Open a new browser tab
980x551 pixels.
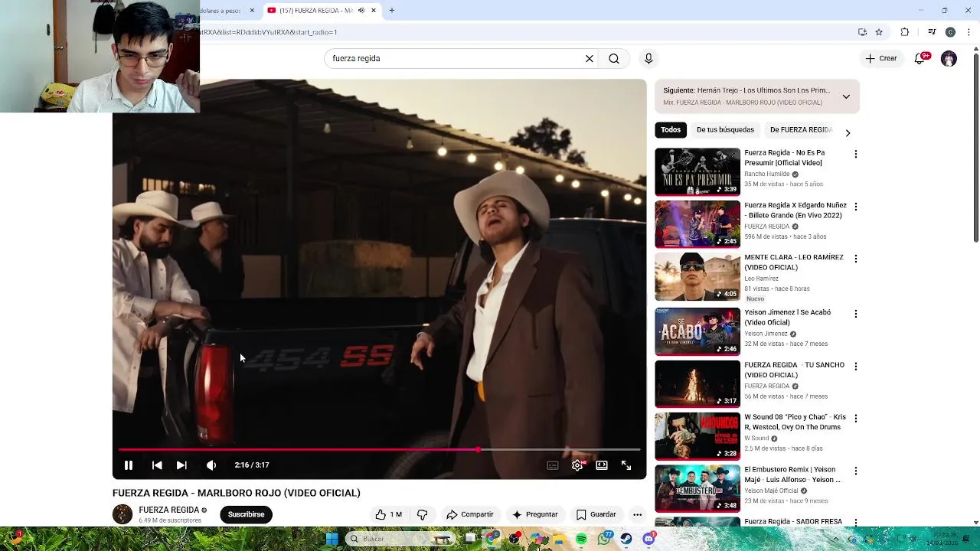(392, 11)
